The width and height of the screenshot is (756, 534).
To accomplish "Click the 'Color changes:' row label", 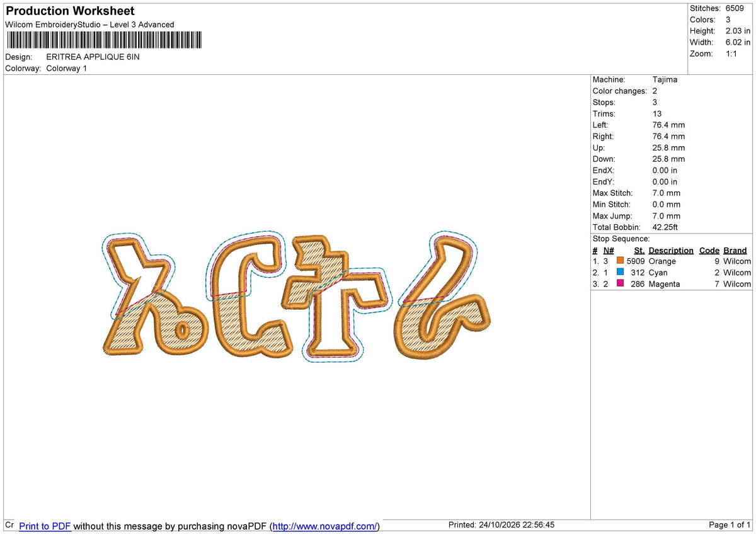I will [x=620, y=91].
